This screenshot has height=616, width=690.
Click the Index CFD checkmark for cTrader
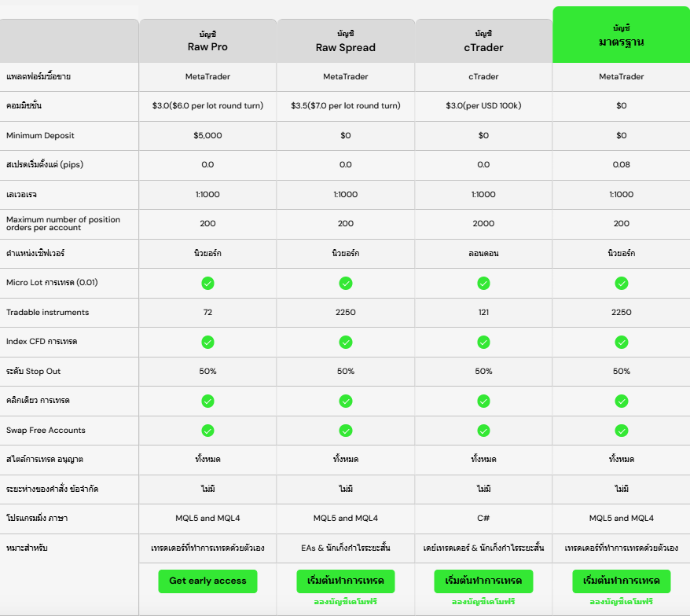pyautogui.click(x=483, y=342)
